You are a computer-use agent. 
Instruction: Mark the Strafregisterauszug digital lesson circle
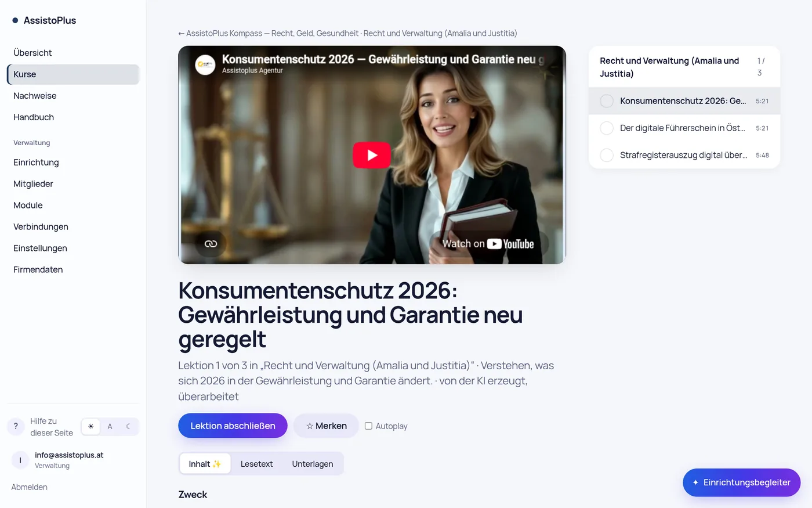pyautogui.click(x=607, y=155)
